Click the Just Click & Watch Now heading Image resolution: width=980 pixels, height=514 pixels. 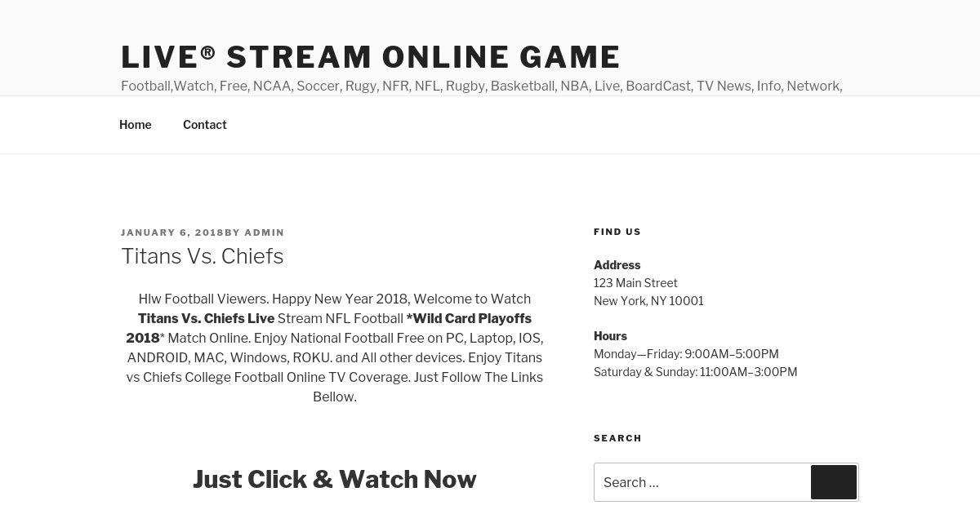pos(335,479)
